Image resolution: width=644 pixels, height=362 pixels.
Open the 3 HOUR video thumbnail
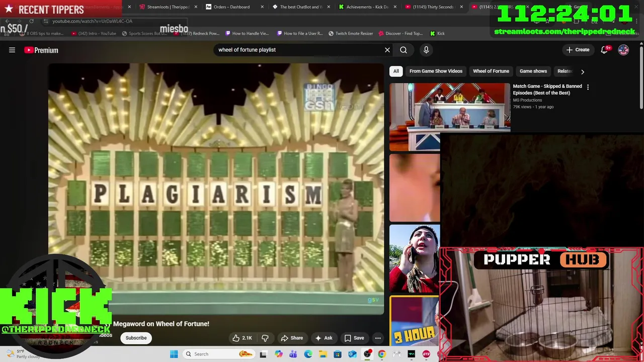click(415, 321)
